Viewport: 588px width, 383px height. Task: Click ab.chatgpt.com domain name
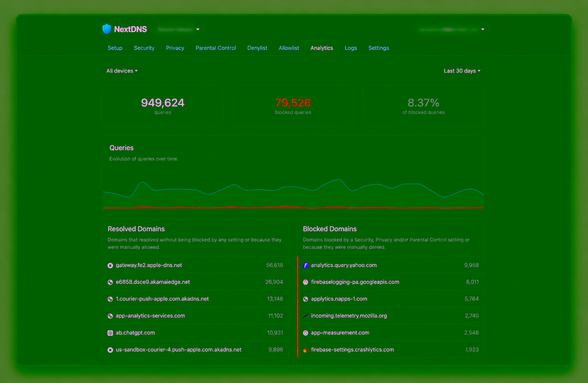[x=135, y=333]
